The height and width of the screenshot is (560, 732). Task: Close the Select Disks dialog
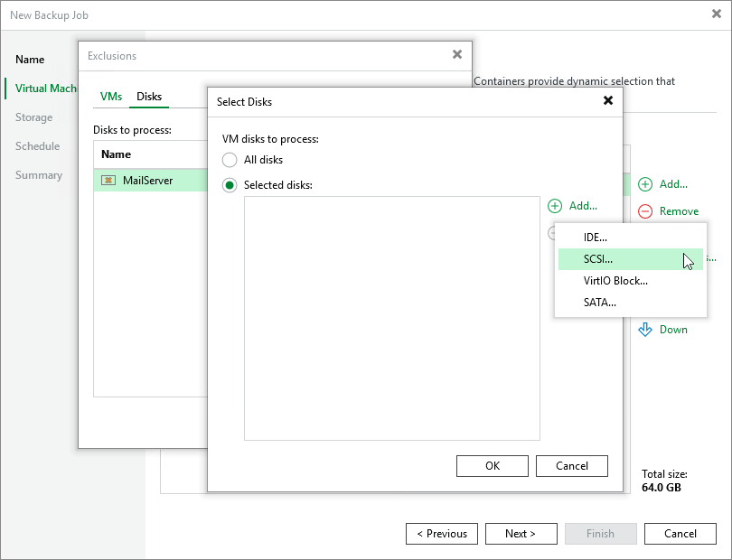pyautogui.click(x=608, y=100)
